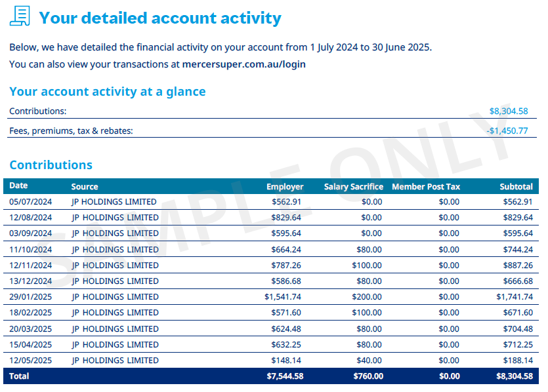Click the Source column header
The image size is (548, 392).
tap(84, 187)
